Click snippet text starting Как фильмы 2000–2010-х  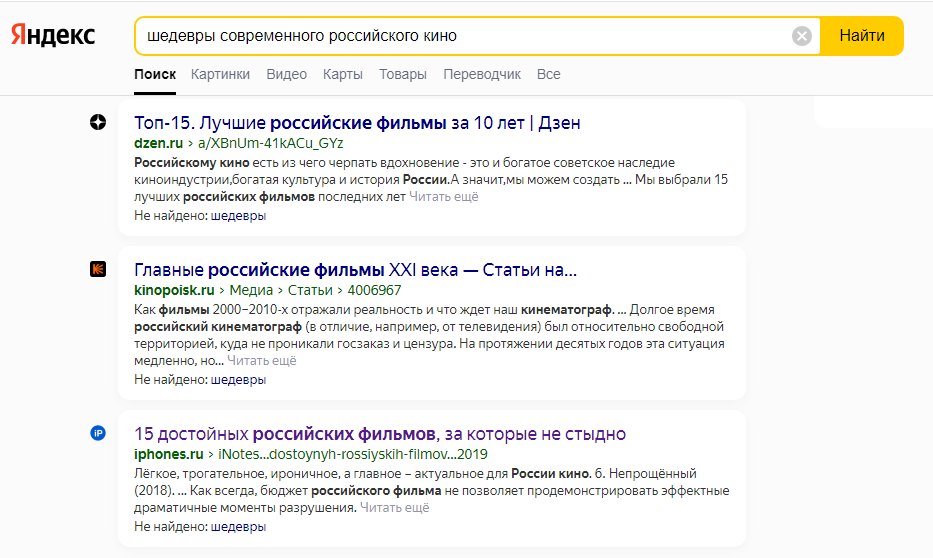429,335
